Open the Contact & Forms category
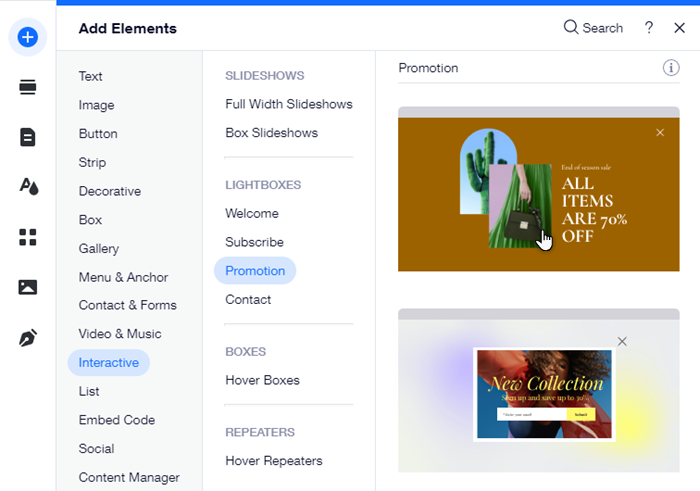 pyautogui.click(x=127, y=305)
